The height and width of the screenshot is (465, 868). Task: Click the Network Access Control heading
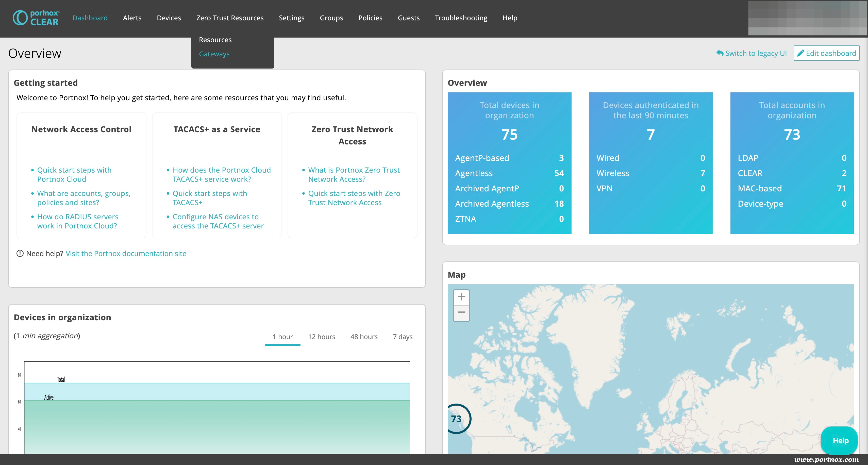pyautogui.click(x=81, y=129)
